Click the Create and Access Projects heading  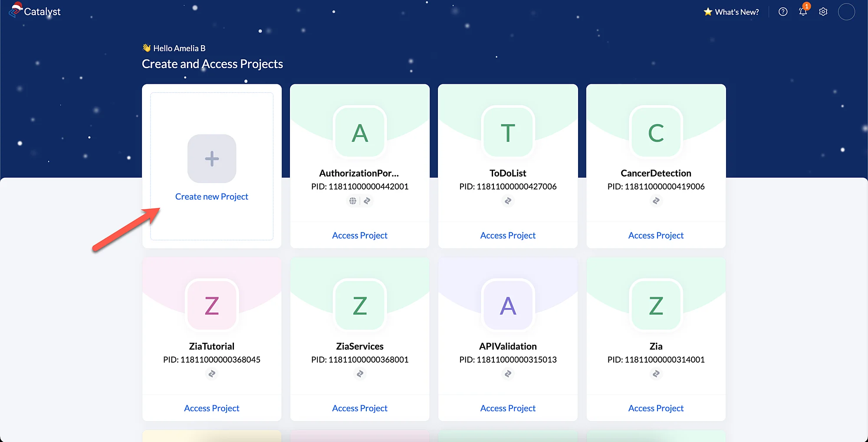pyautogui.click(x=212, y=64)
